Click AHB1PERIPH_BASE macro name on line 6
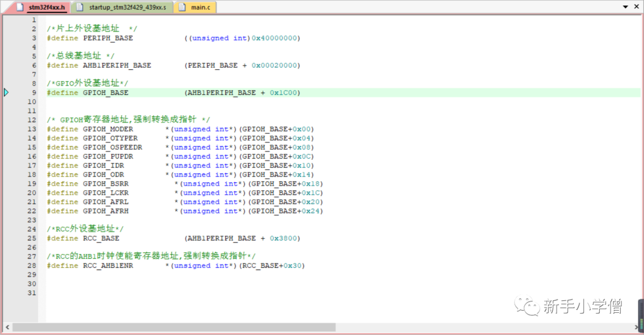The image size is (644, 335). [x=117, y=66]
